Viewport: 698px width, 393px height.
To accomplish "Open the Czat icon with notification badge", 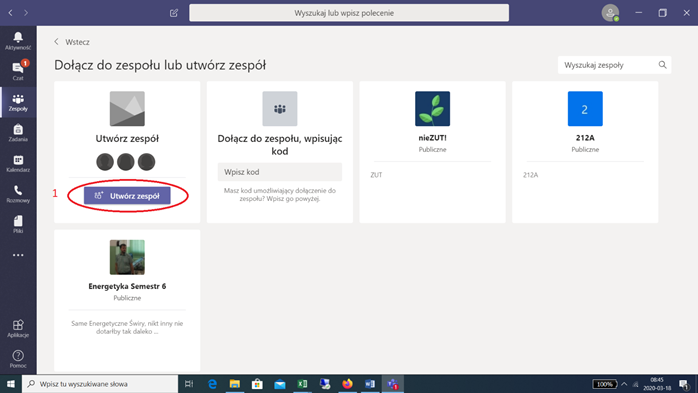I will coord(18,71).
